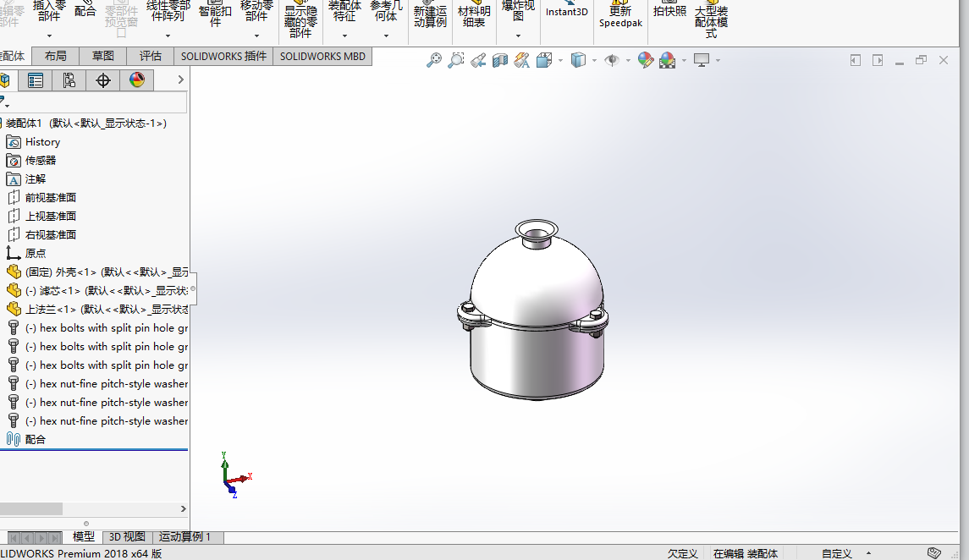Open Apply Scene dropdown arrow
The width and height of the screenshot is (969, 560).
point(684,61)
